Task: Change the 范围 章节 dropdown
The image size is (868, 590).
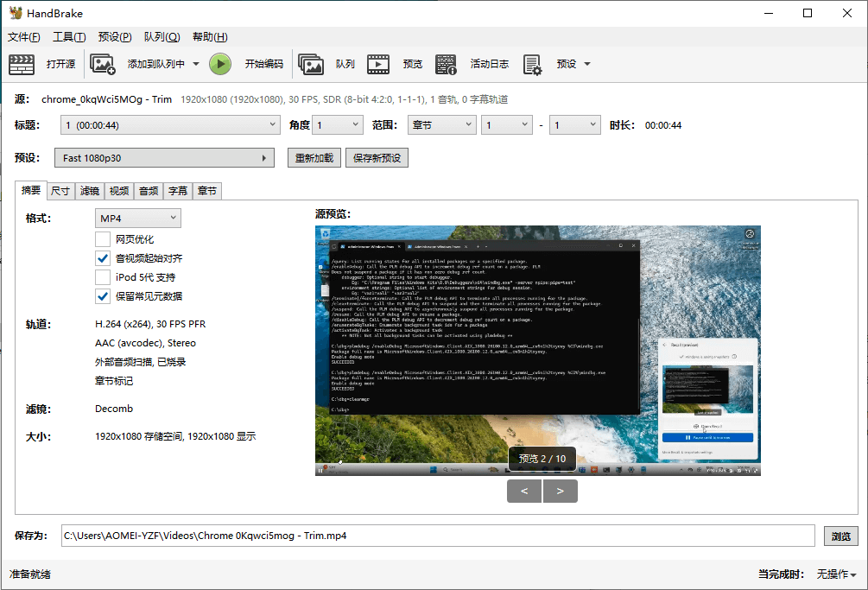Action: click(441, 124)
